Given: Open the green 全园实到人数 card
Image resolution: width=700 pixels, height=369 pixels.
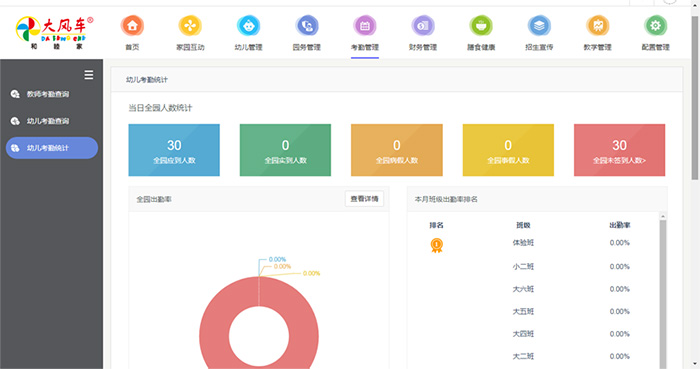Looking at the screenshot, I should pos(285,150).
